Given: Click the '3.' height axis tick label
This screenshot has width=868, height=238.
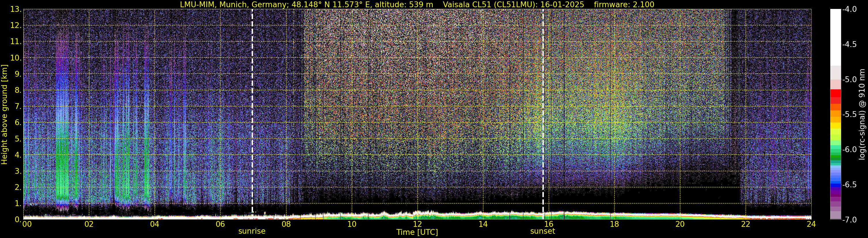Looking at the screenshot, I should pos(18,171).
